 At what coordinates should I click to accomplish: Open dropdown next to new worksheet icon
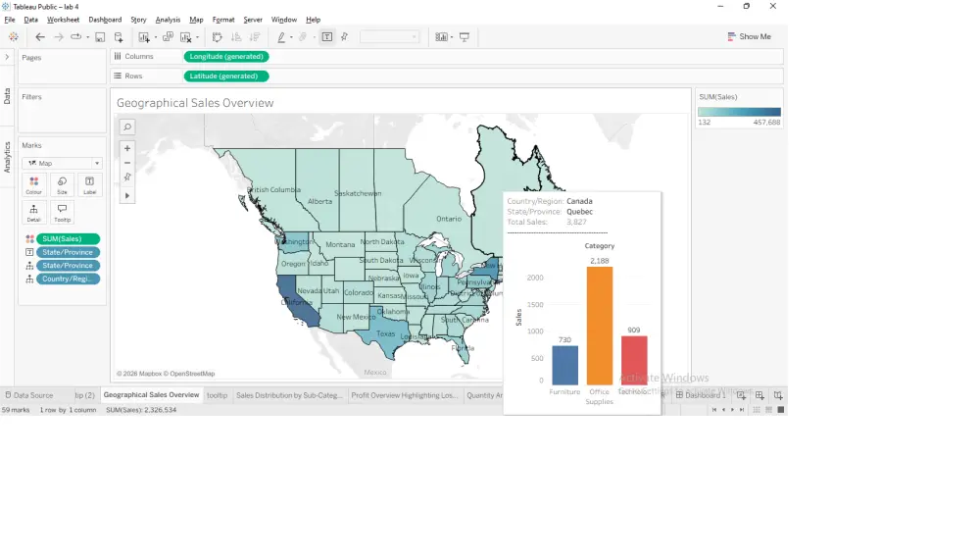156,37
